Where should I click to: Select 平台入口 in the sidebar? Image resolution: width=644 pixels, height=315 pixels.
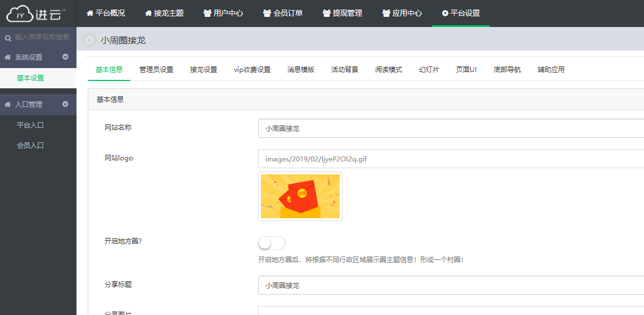(x=30, y=125)
